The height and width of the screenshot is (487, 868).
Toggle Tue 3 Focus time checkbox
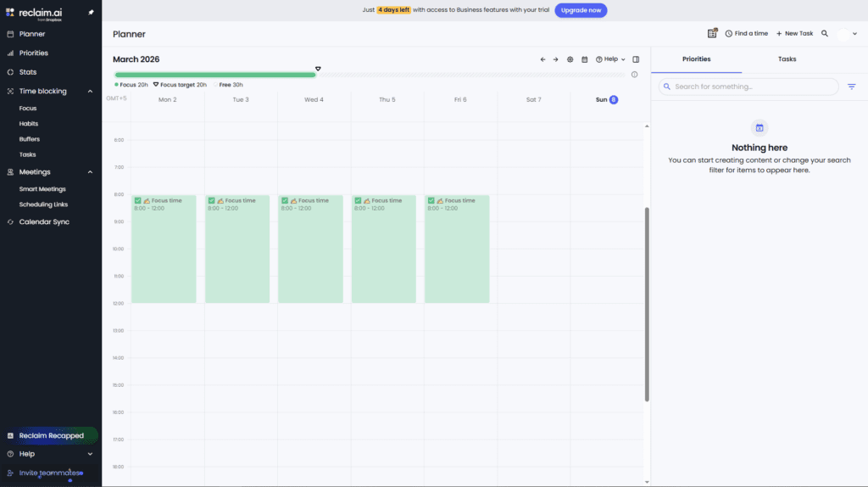tap(211, 200)
